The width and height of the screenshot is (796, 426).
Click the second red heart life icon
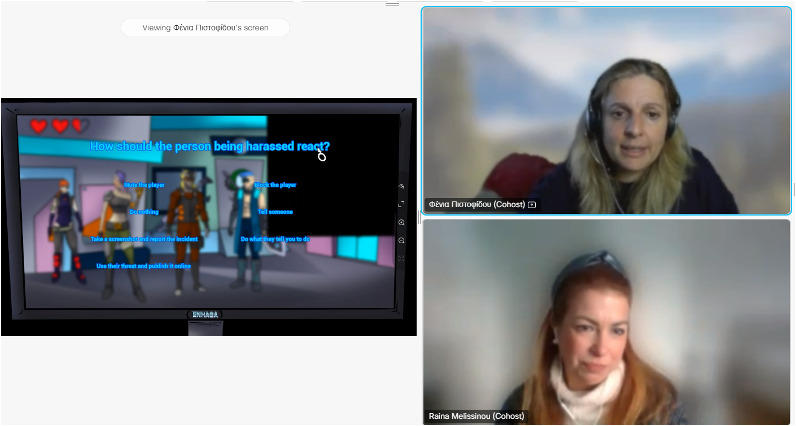(x=60, y=126)
